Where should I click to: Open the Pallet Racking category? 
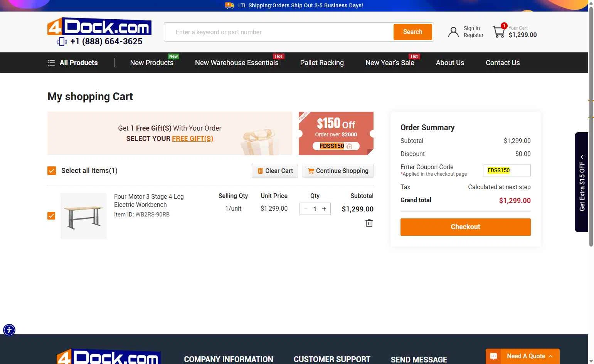[x=322, y=63]
